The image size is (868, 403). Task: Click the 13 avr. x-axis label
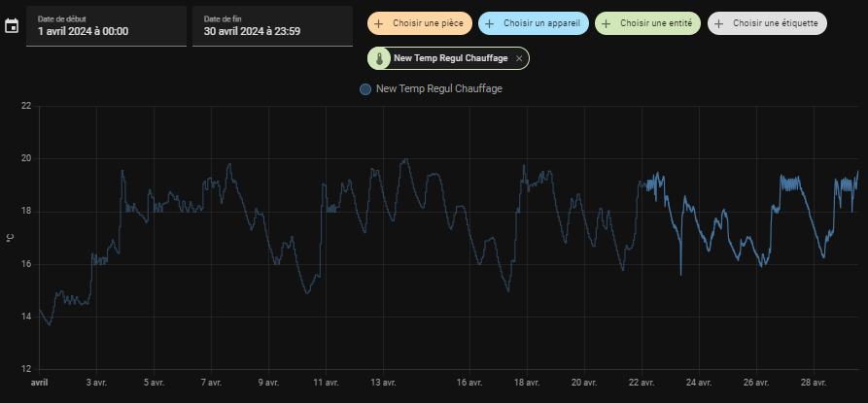[382, 383]
